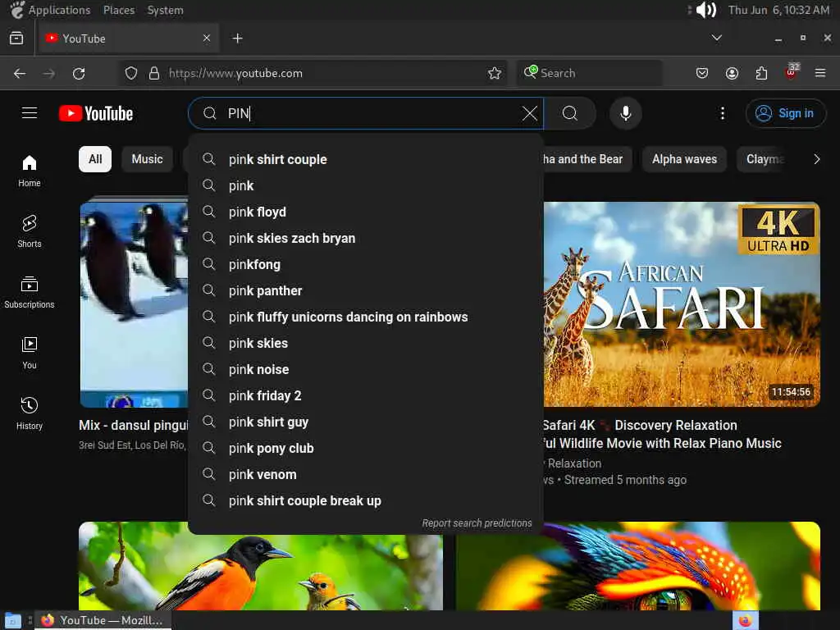Image resolution: width=840 pixels, height=630 pixels.
Task: Open the colorful feathers video thumbnail
Action: click(x=637, y=566)
